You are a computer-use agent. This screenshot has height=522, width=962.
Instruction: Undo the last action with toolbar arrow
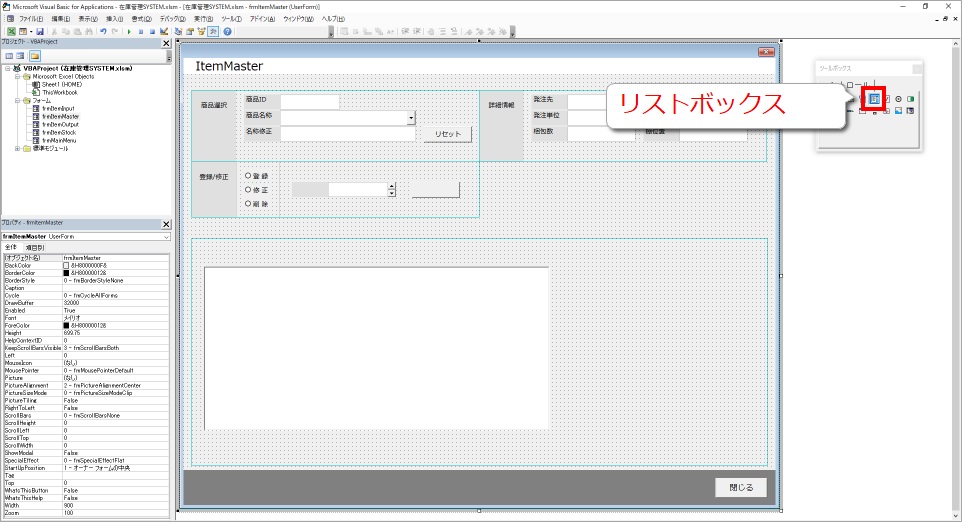tap(103, 31)
